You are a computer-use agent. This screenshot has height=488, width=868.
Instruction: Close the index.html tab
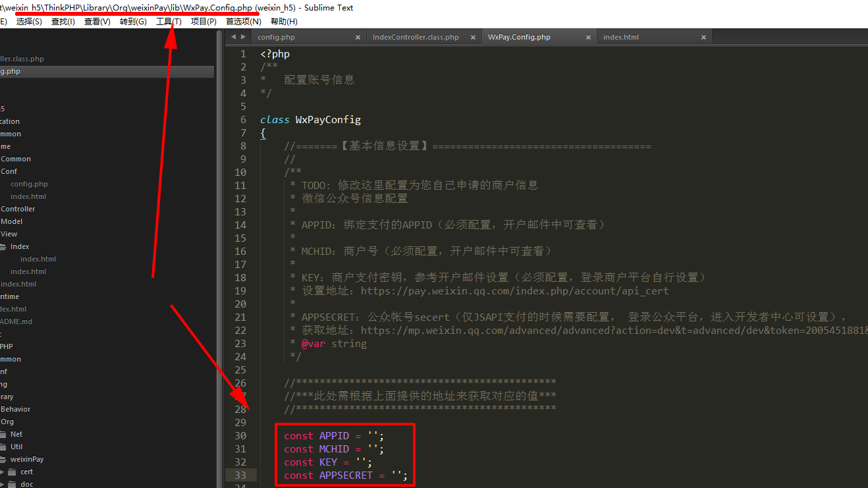pos(703,38)
